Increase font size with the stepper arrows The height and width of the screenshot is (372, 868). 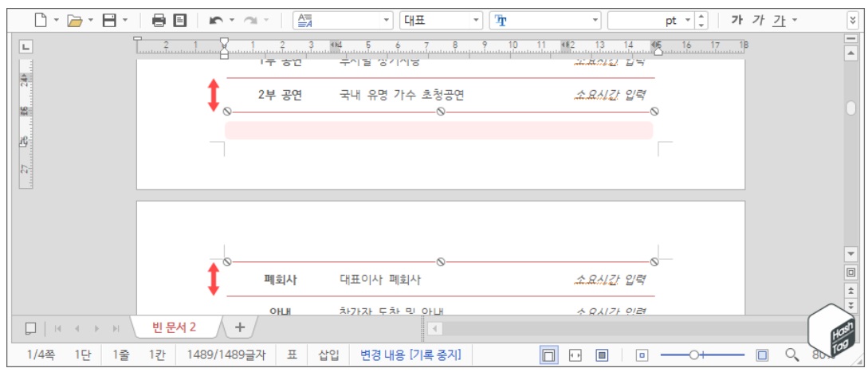pos(701,17)
